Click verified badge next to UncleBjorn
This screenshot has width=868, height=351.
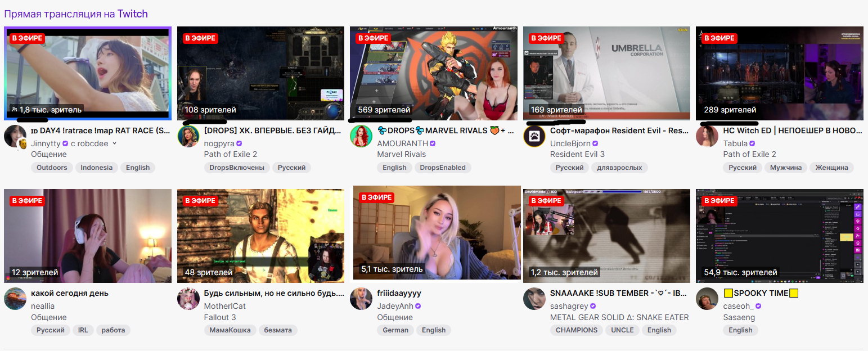pos(595,143)
